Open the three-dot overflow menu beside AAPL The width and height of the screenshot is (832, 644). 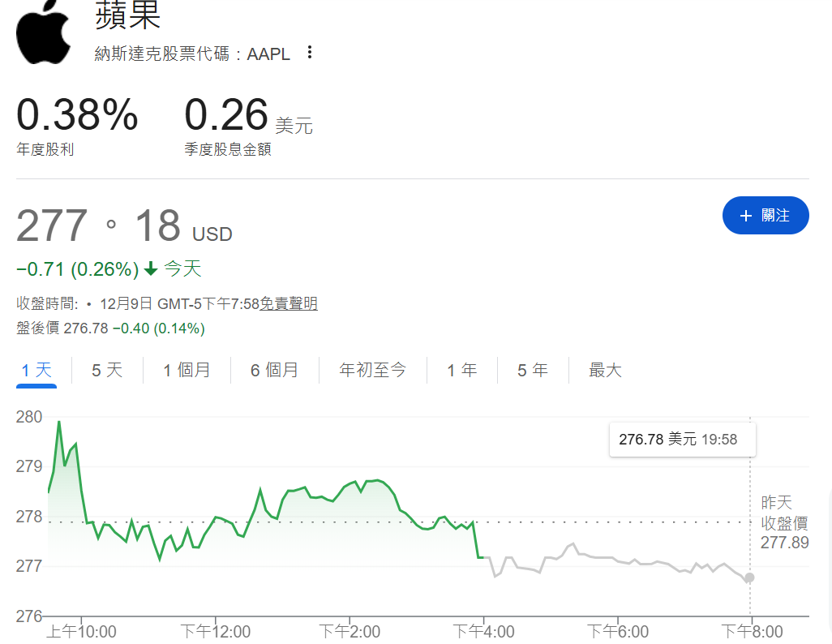coord(310,51)
